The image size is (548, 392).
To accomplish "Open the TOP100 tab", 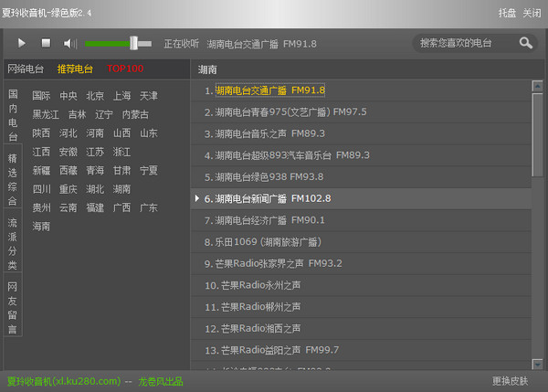I will (125, 69).
